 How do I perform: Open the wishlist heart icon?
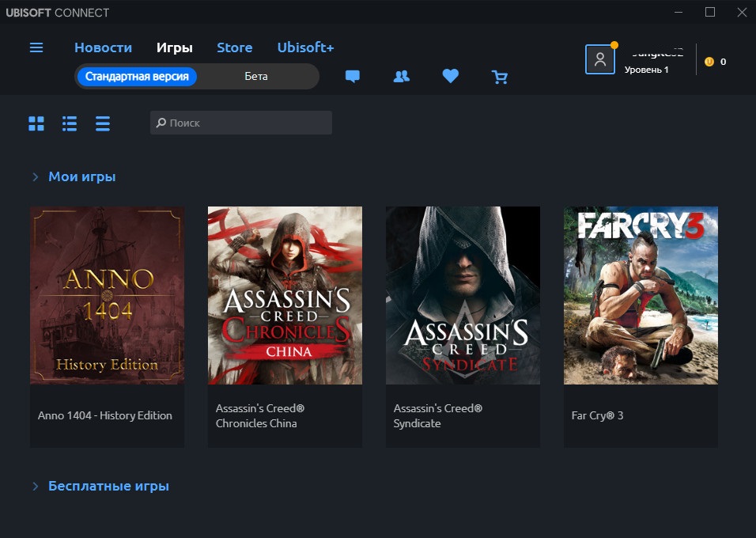coord(450,76)
